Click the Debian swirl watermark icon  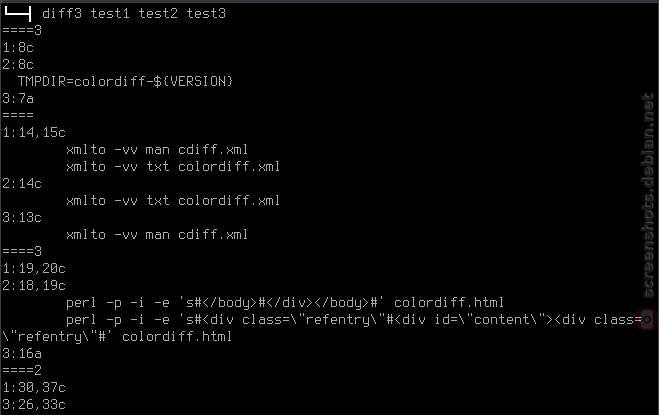tap(647, 320)
